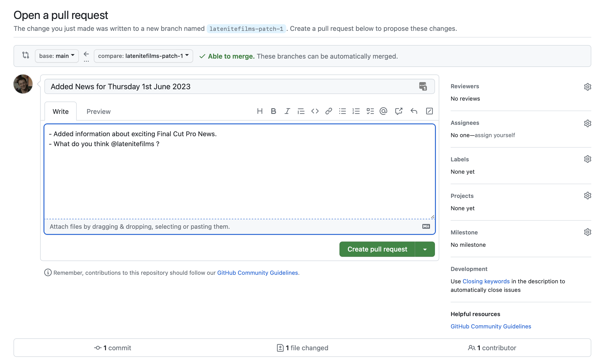Insert a numbered list
The image size is (601, 364).
click(356, 111)
